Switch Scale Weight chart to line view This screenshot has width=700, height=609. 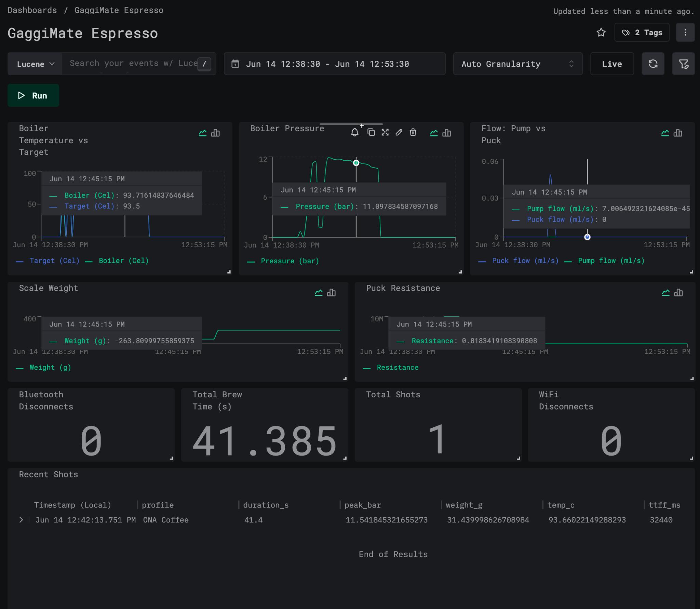tap(319, 293)
